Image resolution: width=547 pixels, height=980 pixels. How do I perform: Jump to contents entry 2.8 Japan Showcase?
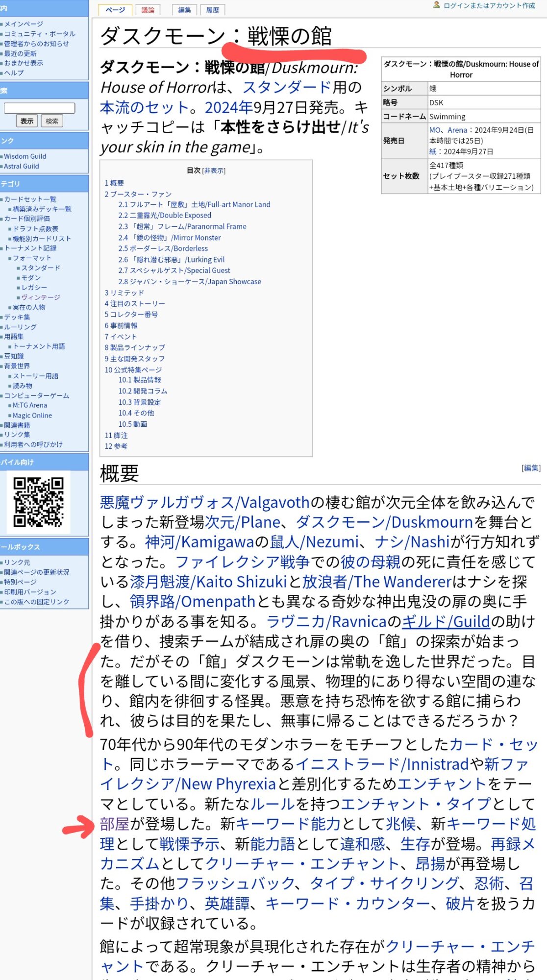pos(189,282)
